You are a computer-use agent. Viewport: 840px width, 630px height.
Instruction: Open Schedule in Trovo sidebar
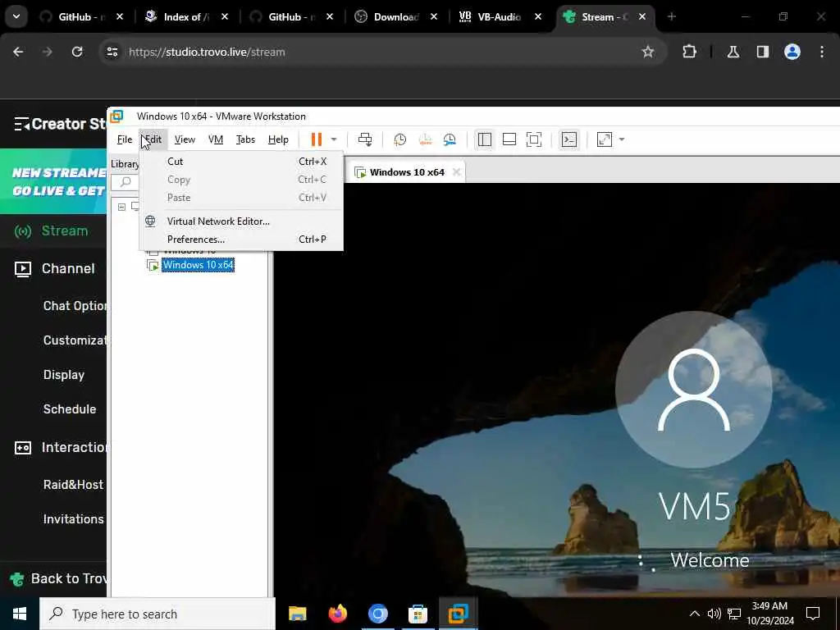coord(70,409)
